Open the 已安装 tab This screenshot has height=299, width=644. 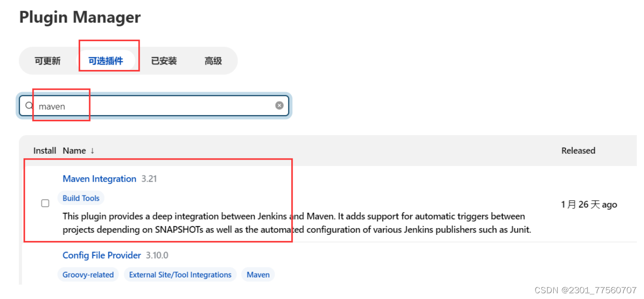164,61
